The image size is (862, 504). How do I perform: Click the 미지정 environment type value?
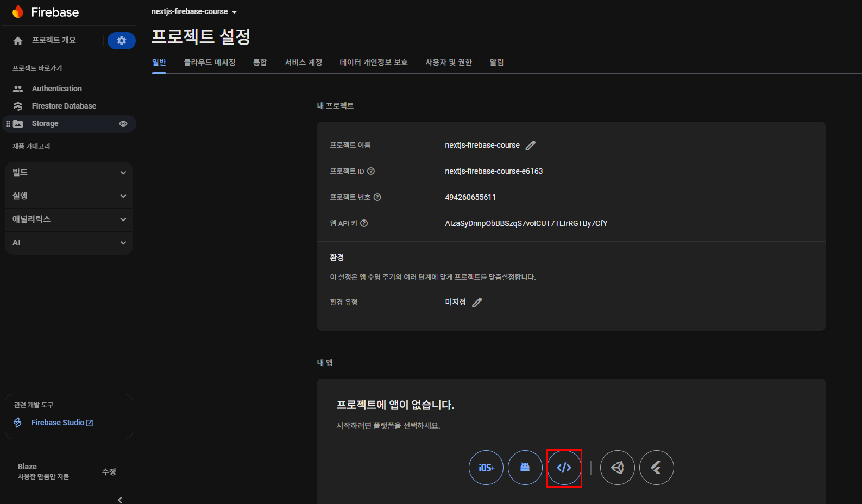(x=456, y=302)
